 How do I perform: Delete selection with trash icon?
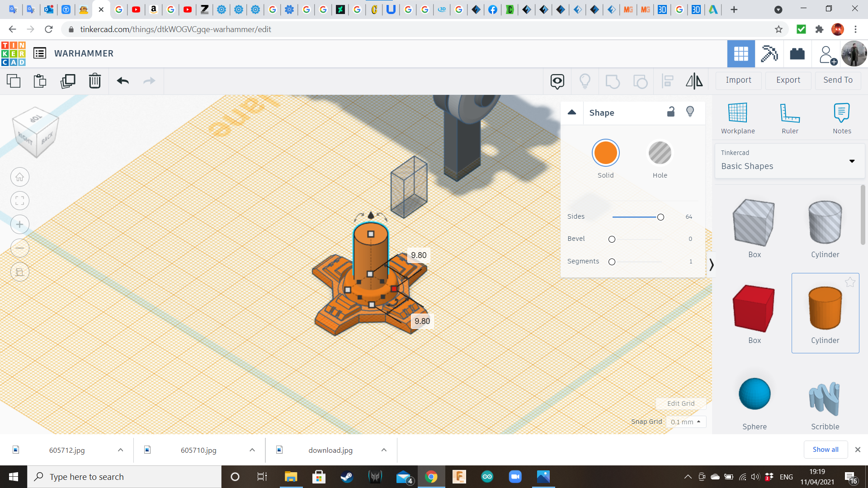94,81
